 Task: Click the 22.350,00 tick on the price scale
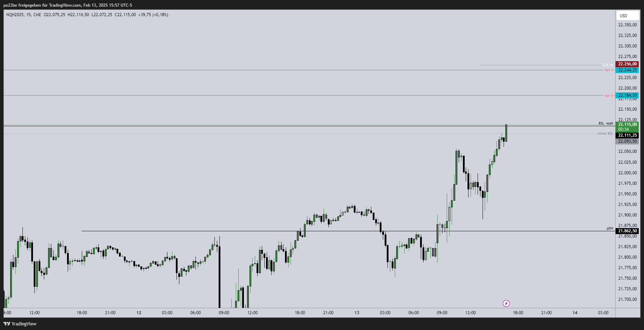tap(627, 25)
